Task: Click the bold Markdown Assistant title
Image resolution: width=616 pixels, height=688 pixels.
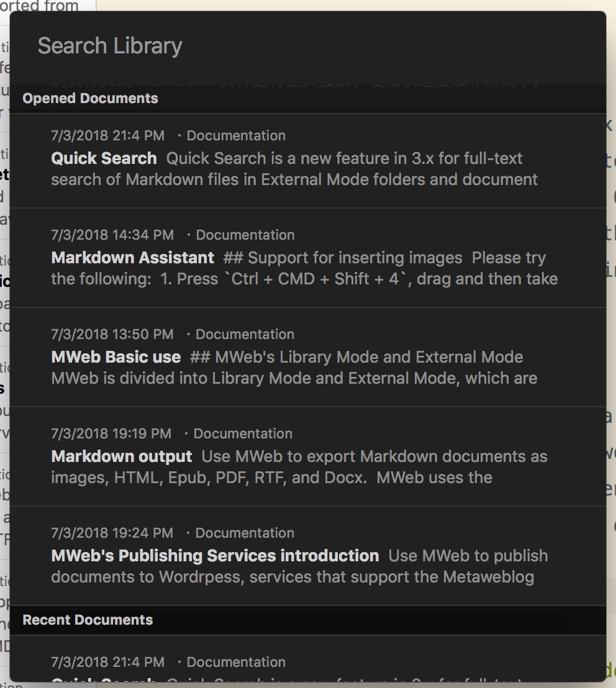Action: click(x=132, y=258)
